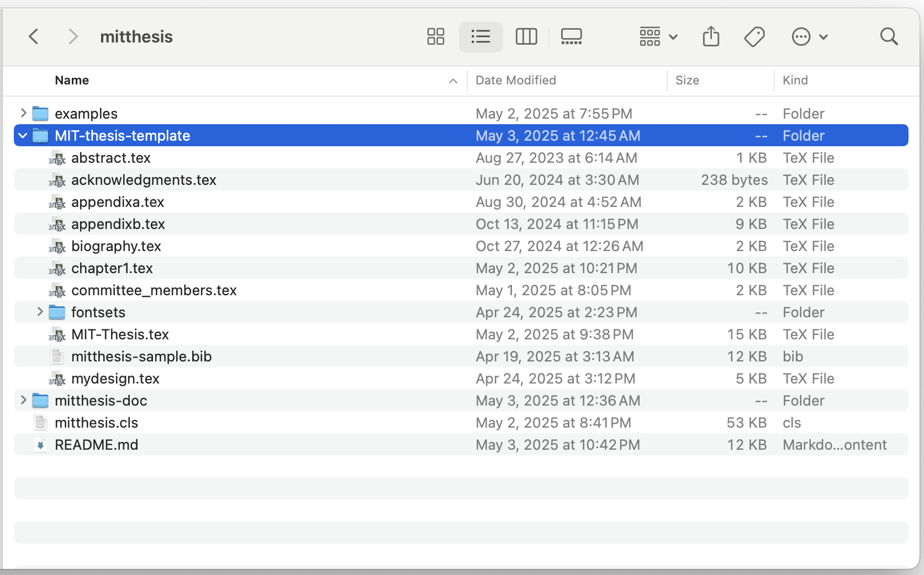The width and height of the screenshot is (924, 575).
Task: Select the file name abstract.tex
Action: point(111,158)
